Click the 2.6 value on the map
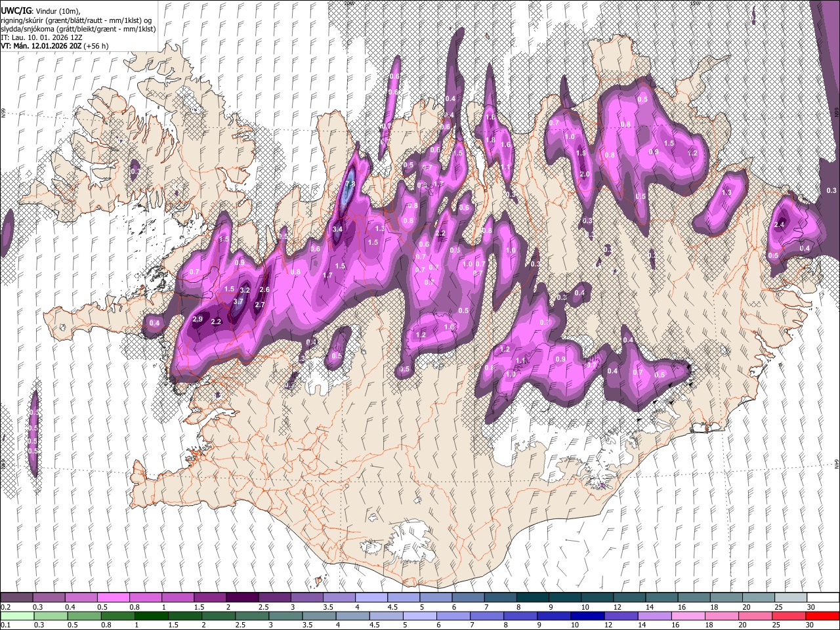This screenshot has width=840, height=630. click(x=264, y=289)
